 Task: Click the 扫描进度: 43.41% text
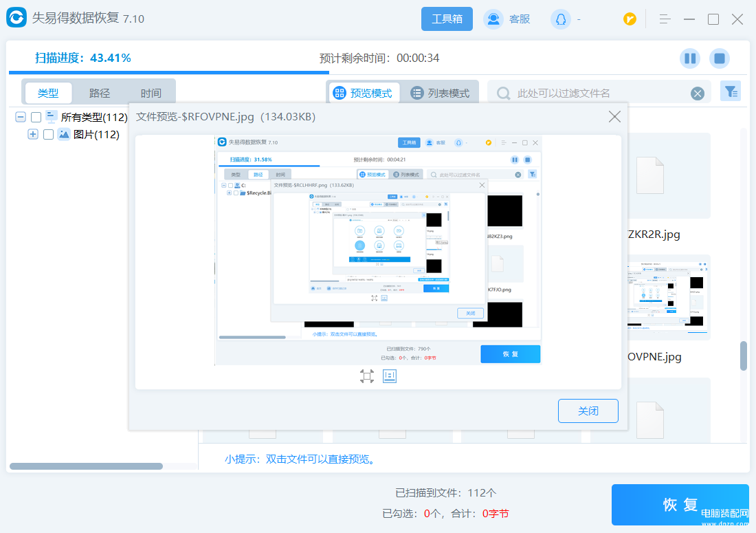(x=83, y=58)
